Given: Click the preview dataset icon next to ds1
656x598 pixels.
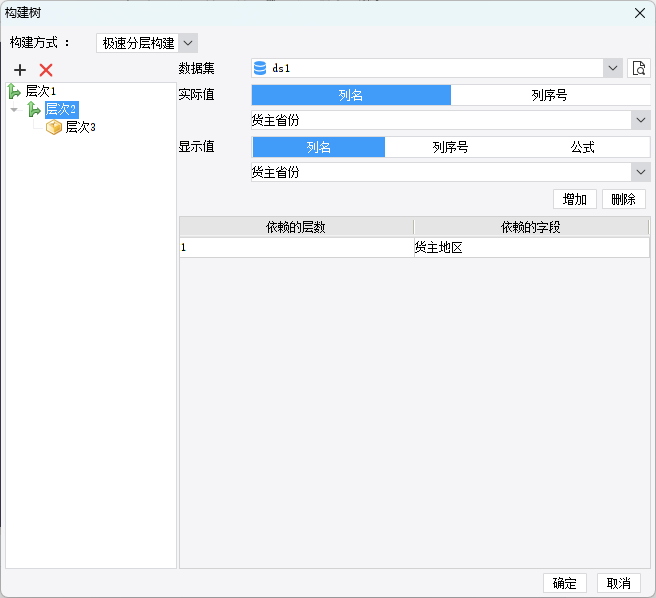Looking at the screenshot, I should (x=639, y=68).
